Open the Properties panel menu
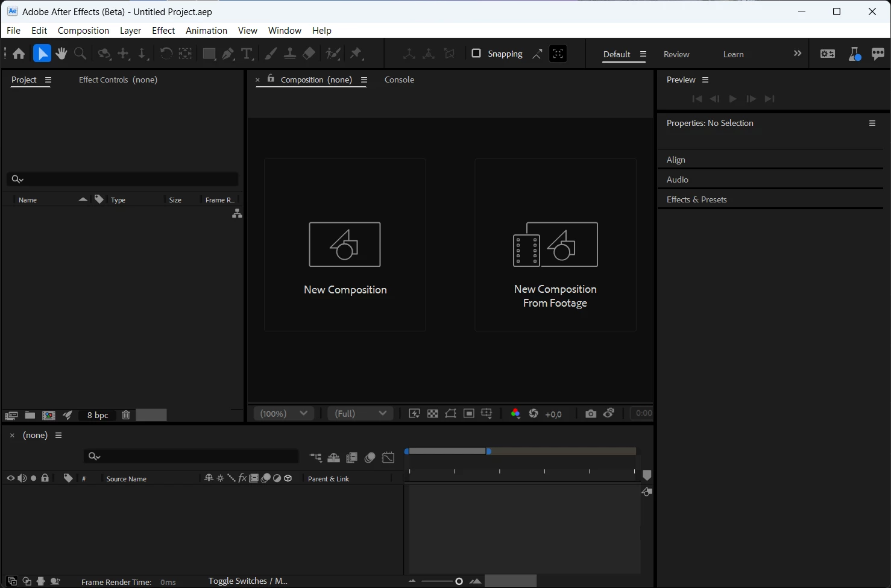Viewport: 891px width, 588px height. 872,123
